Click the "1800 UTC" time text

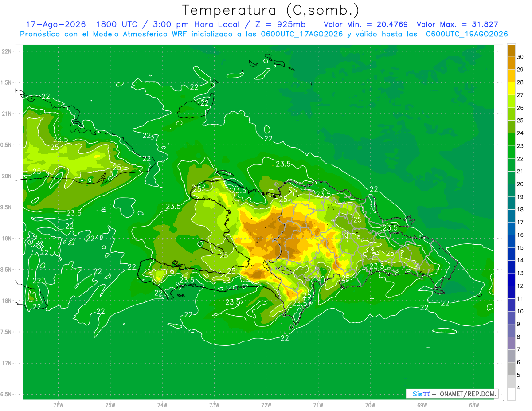pyautogui.click(x=117, y=24)
